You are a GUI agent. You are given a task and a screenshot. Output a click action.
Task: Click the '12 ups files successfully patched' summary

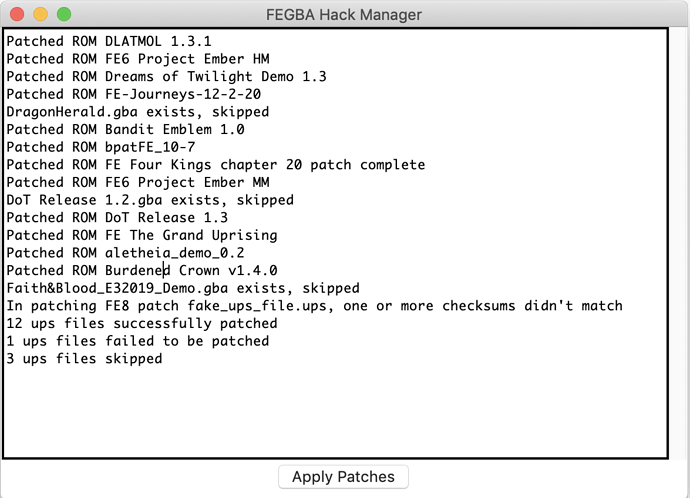click(142, 323)
